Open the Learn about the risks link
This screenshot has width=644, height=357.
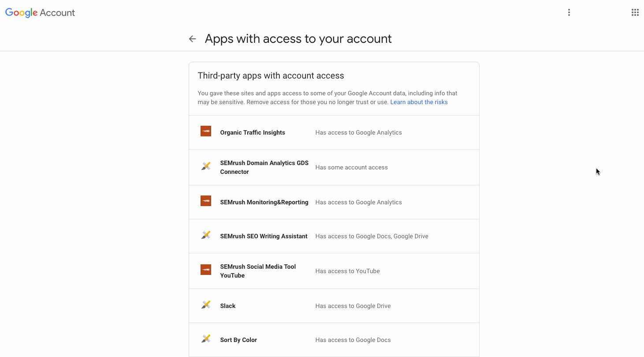tap(419, 102)
